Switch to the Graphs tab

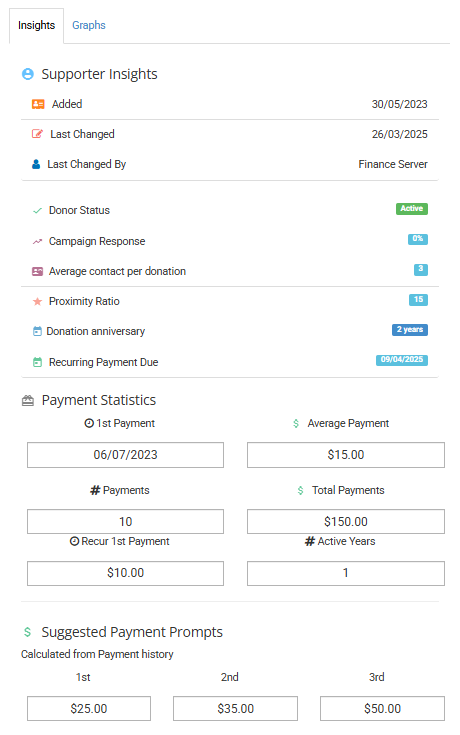[x=89, y=25]
